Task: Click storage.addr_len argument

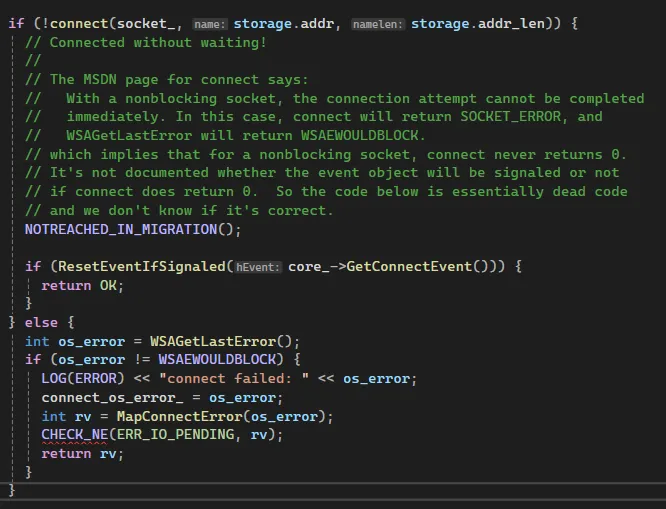Action: 477,23
